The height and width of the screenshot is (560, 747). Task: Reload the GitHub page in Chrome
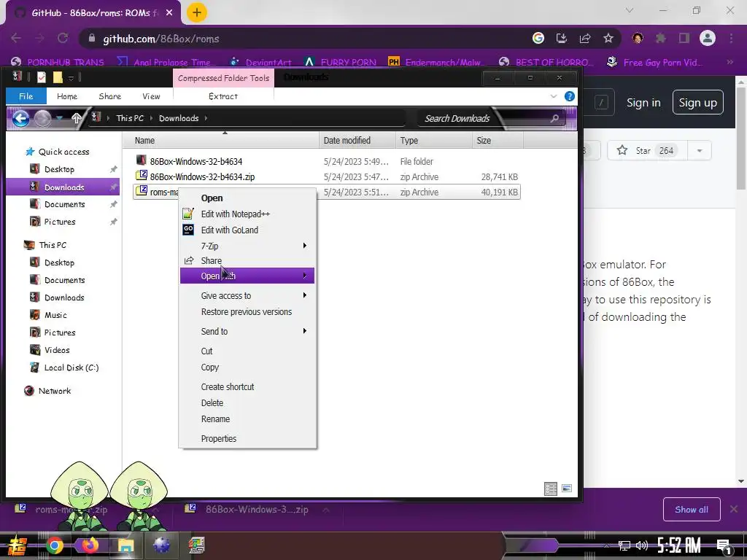tap(63, 39)
